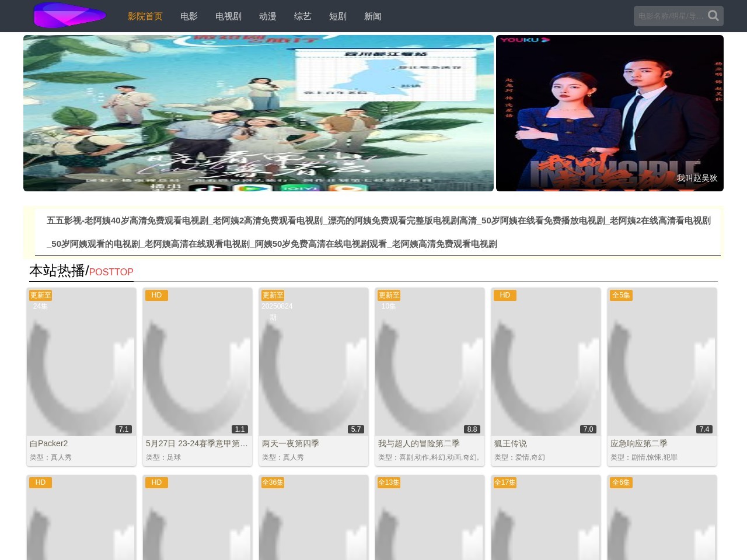Open the 应急响应第二季 poster
747x560 pixels.
pyautogui.click(x=662, y=362)
